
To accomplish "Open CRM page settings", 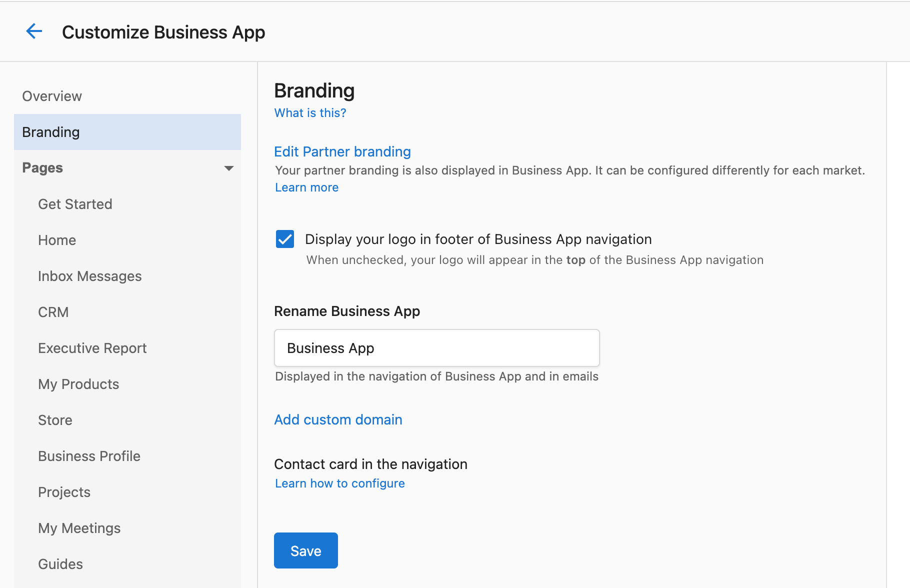I will (x=53, y=312).
